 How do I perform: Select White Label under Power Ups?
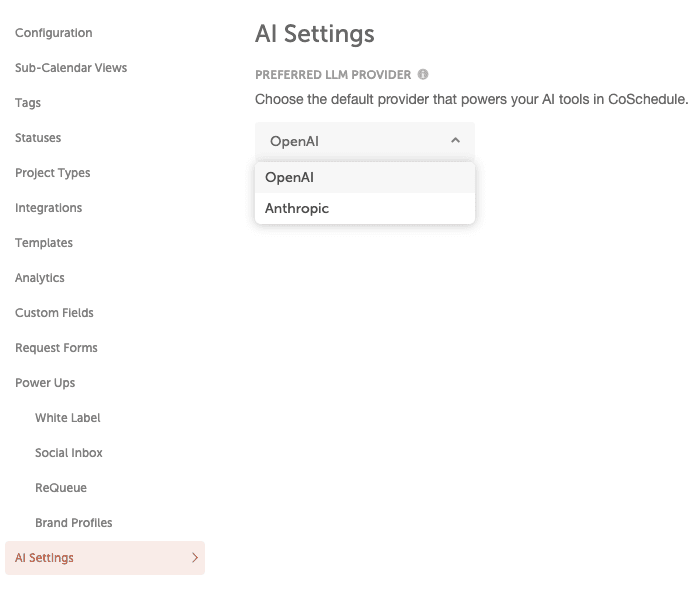click(x=68, y=418)
